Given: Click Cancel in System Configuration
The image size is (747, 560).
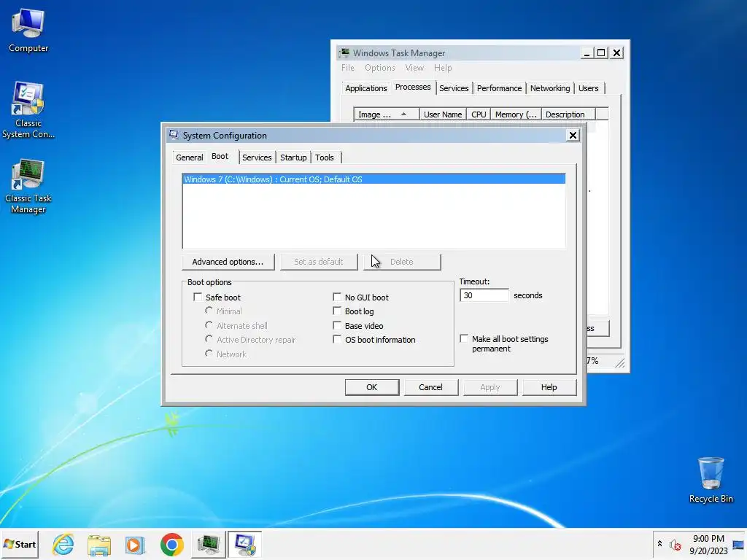Looking at the screenshot, I should click(430, 387).
